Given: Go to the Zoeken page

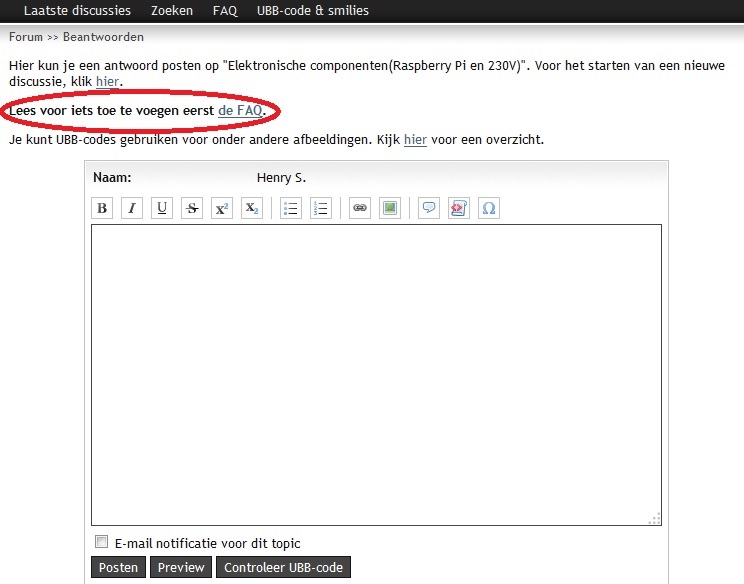Looking at the screenshot, I should [x=172, y=11].
